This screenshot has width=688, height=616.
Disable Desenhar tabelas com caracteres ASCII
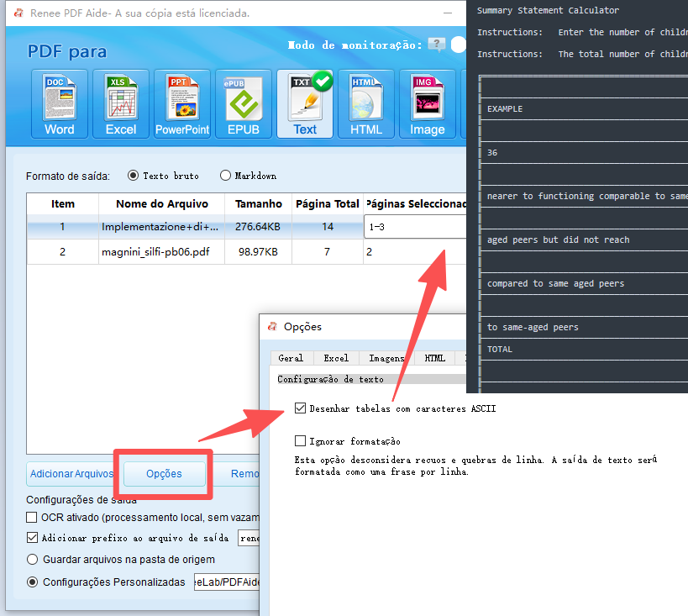(299, 409)
